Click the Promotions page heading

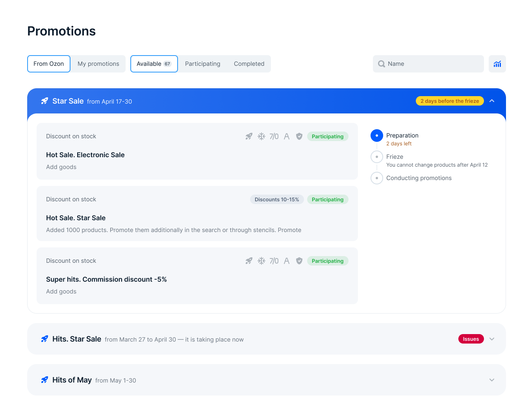[61, 31]
